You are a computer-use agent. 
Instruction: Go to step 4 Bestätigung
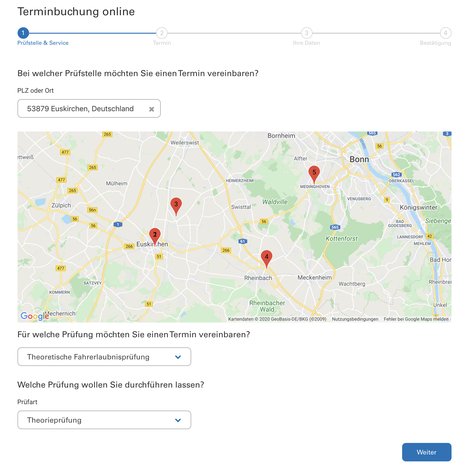(445, 33)
